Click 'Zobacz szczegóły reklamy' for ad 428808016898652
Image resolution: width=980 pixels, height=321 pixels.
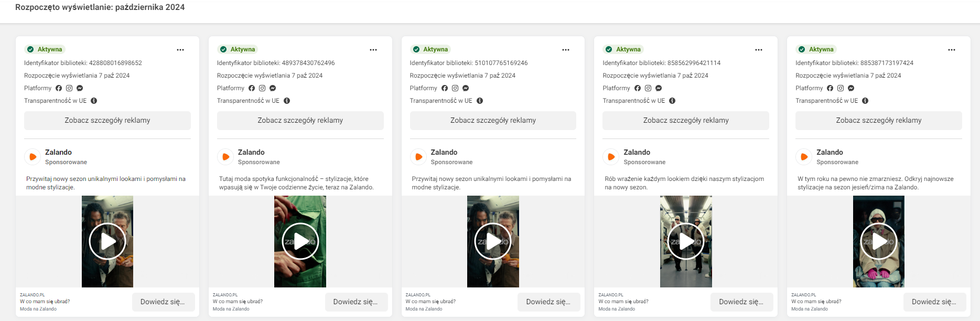(x=107, y=121)
